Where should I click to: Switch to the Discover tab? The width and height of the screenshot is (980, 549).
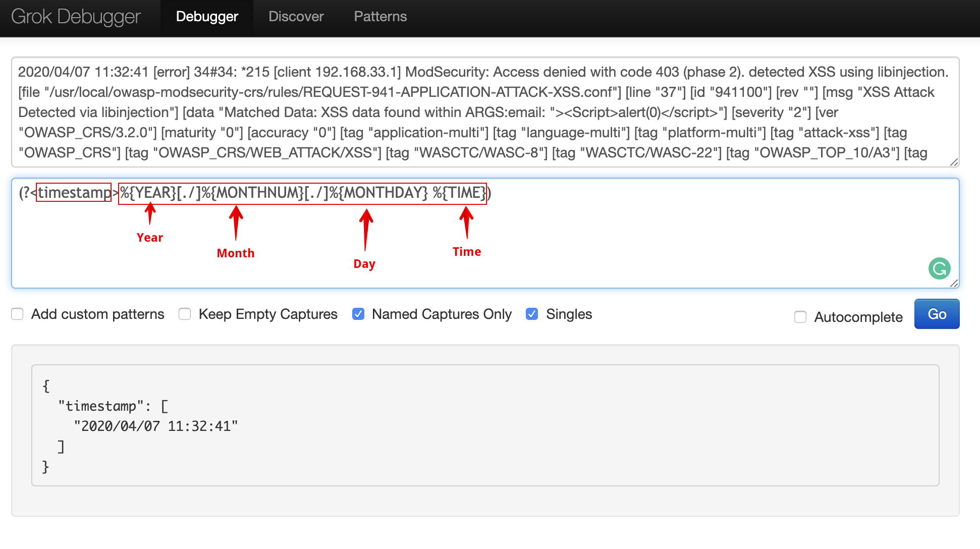(296, 17)
